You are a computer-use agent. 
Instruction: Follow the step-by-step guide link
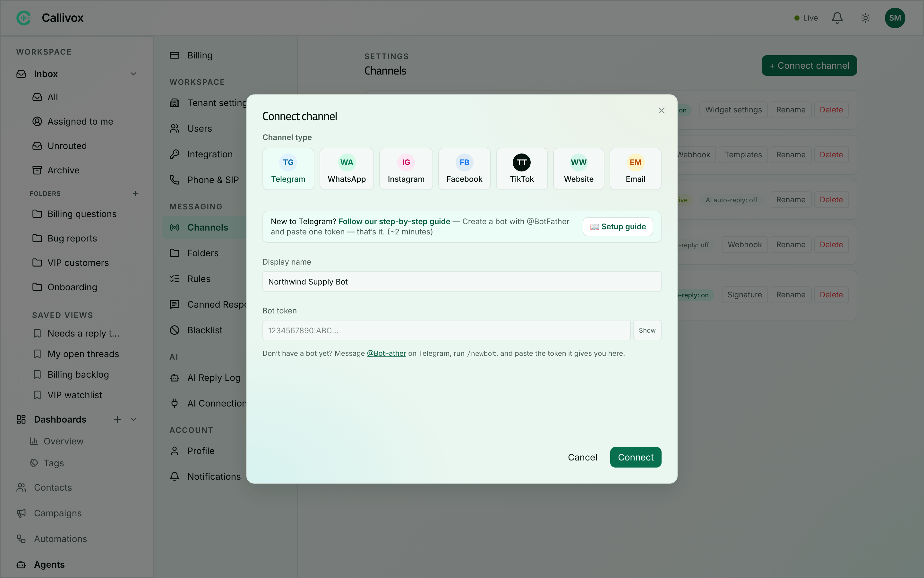(394, 221)
